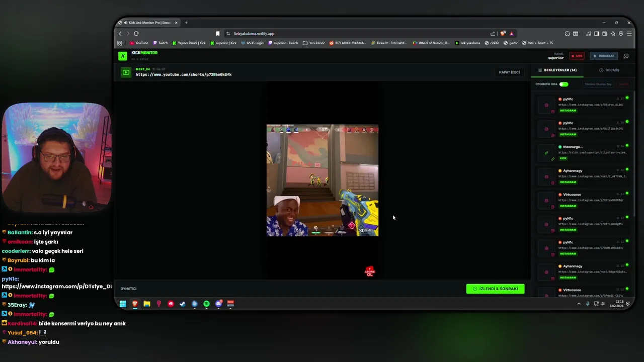The image size is (644, 362).
Task: Click the Duraklat pause button
Action: 604,56
